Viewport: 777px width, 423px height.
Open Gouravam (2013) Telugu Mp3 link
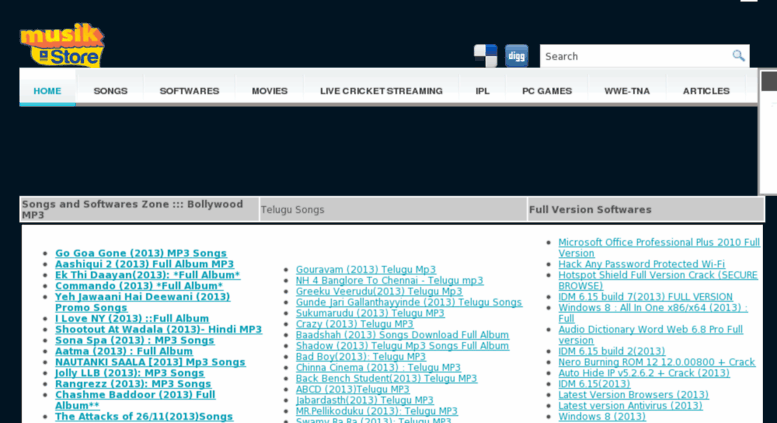[x=365, y=270]
